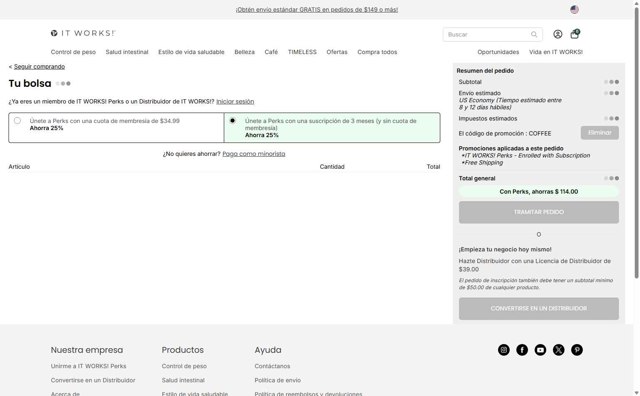Click the Artículo column header
The width and height of the screenshot is (640, 396).
coord(19,167)
